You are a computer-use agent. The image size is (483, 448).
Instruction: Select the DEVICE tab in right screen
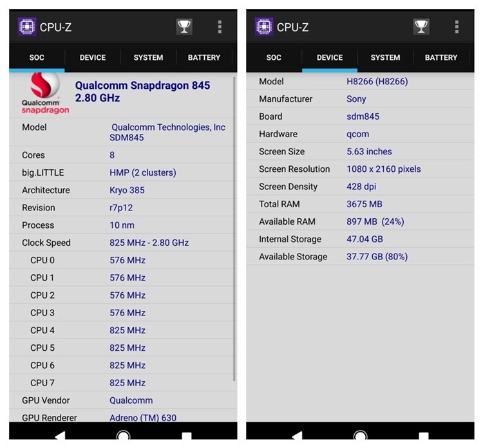pyautogui.click(x=330, y=57)
